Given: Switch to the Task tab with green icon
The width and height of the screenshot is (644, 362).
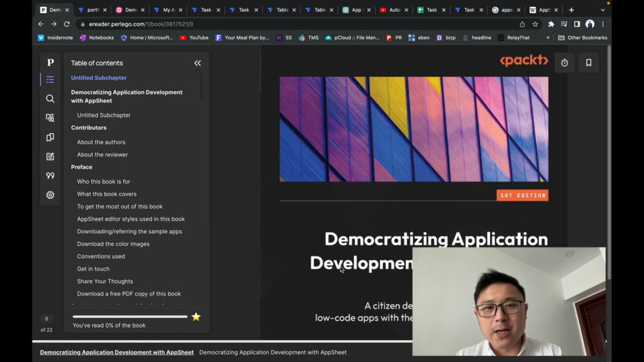Looking at the screenshot, I should point(431,10).
